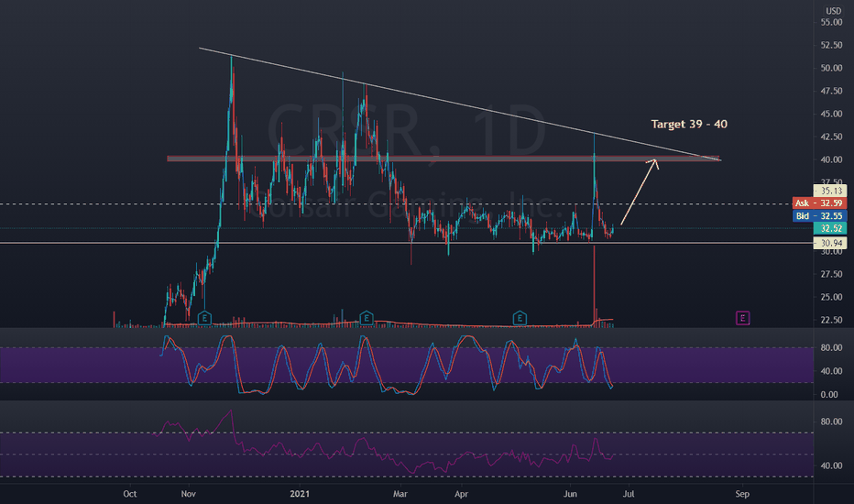Click the 50.00 price axis value

pos(832,68)
